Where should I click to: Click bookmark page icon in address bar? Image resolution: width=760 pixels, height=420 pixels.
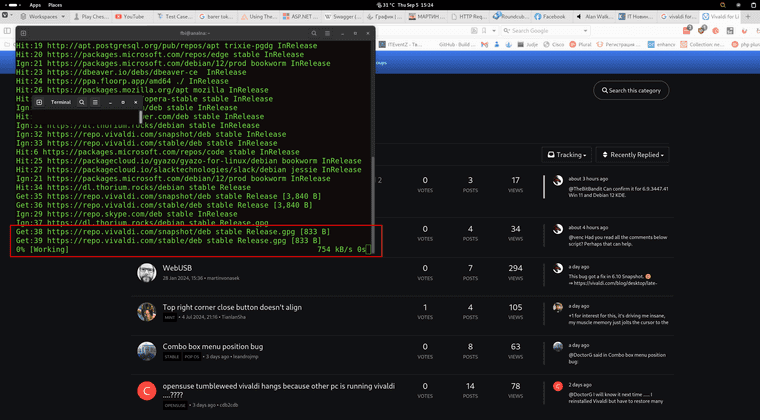pos(484,31)
